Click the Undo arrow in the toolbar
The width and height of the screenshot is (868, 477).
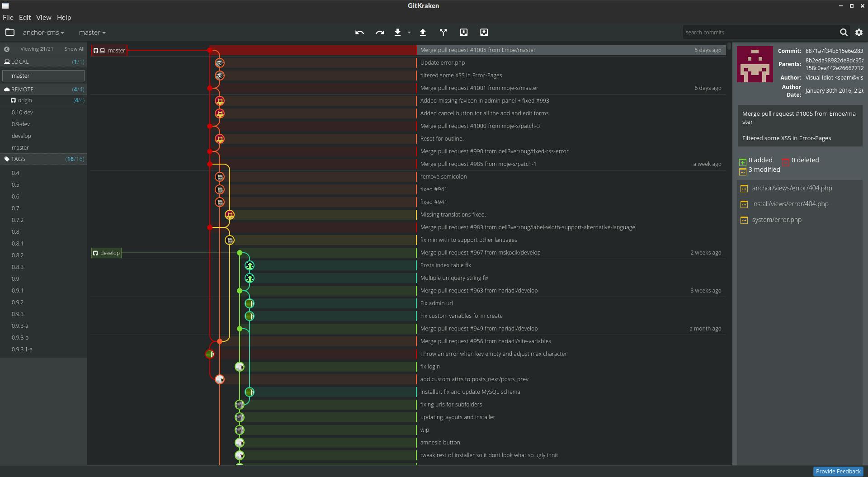(359, 33)
